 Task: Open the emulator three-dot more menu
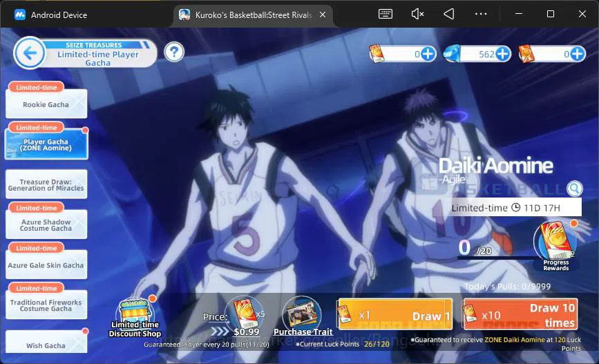(481, 14)
